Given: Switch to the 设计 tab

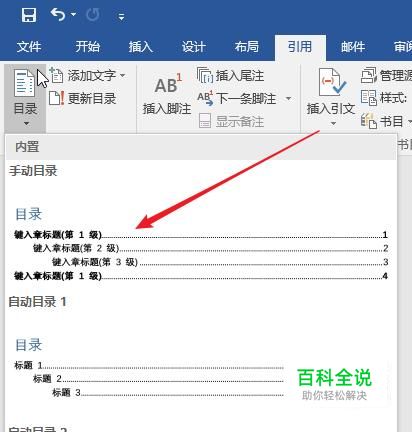Looking at the screenshot, I should (193, 47).
